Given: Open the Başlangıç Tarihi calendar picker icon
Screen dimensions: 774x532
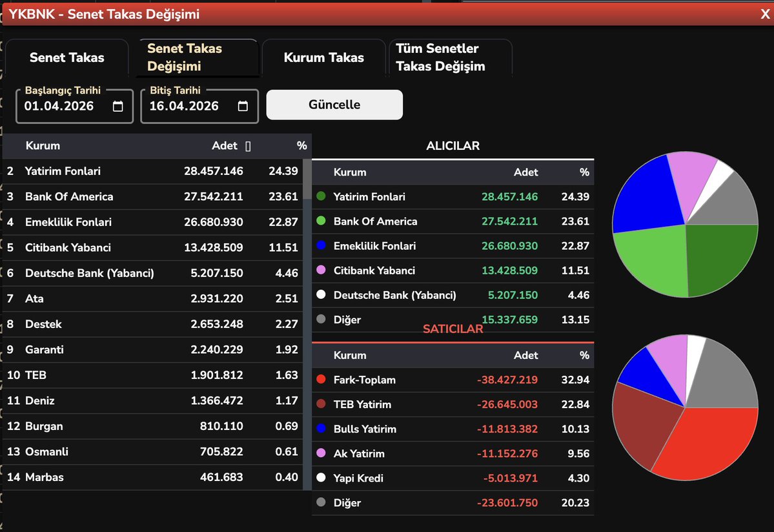Looking at the screenshot, I should (117, 106).
